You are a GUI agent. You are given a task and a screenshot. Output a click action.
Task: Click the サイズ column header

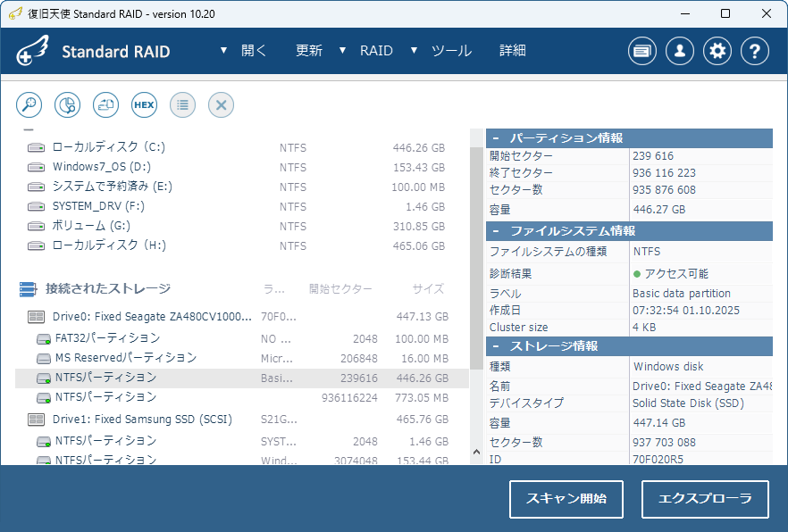point(428,289)
